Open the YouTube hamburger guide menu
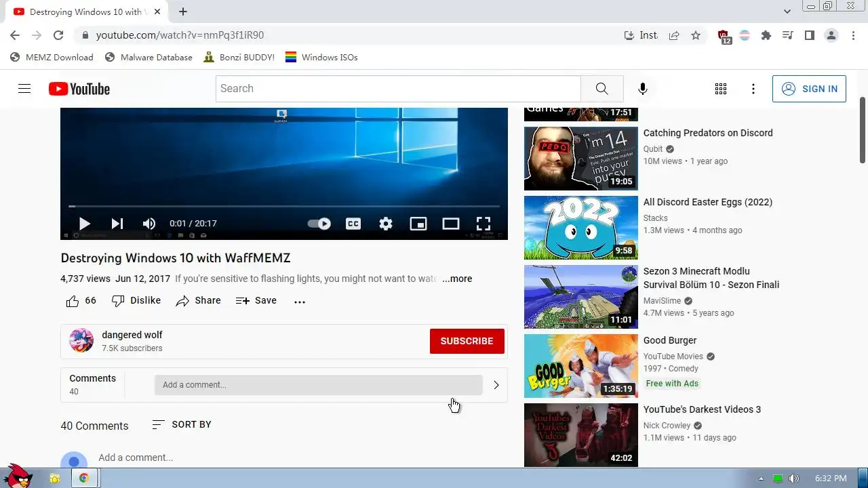 pos(24,89)
